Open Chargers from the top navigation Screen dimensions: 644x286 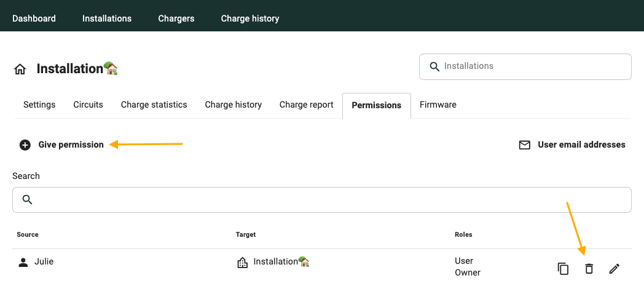point(176,18)
